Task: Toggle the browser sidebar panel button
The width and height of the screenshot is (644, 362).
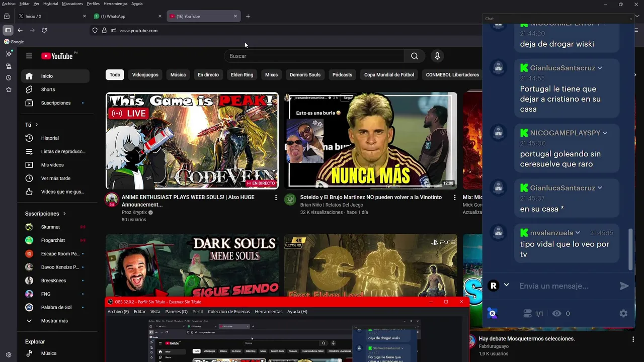Action: [8, 30]
